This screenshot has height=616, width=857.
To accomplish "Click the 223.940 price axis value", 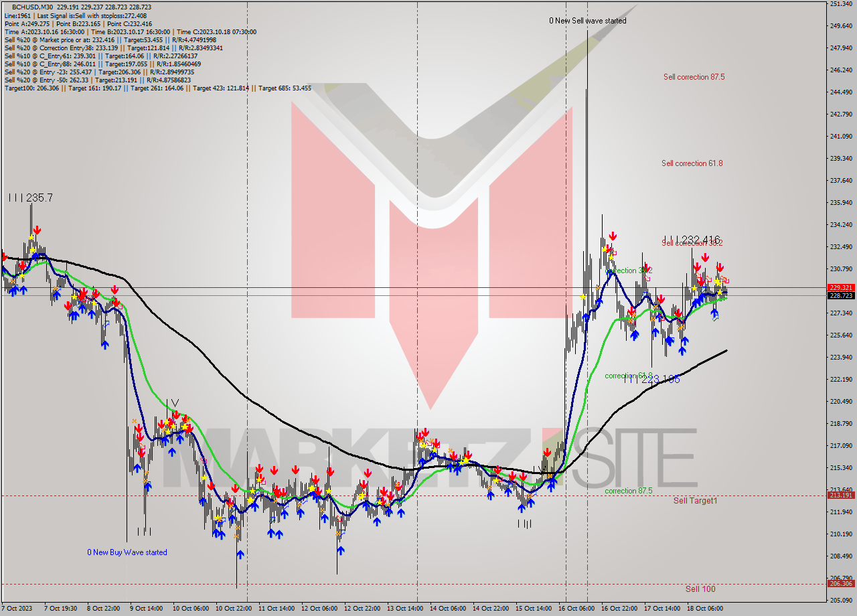I will tap(840, 357).
